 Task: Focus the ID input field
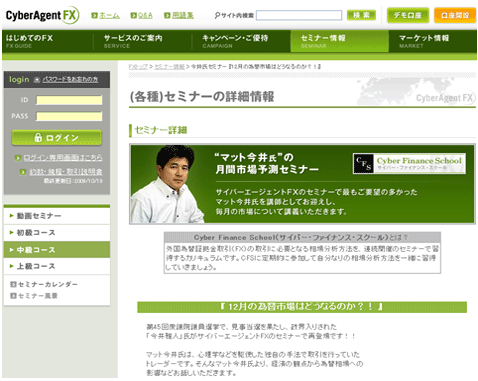[69, 100]
